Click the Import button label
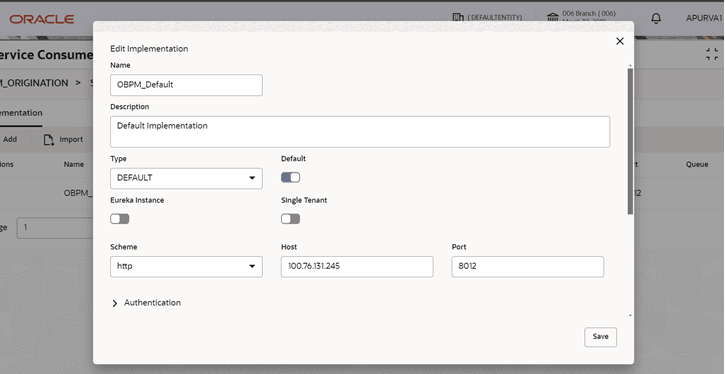The image size is (725, 374). tap(71, 139)
